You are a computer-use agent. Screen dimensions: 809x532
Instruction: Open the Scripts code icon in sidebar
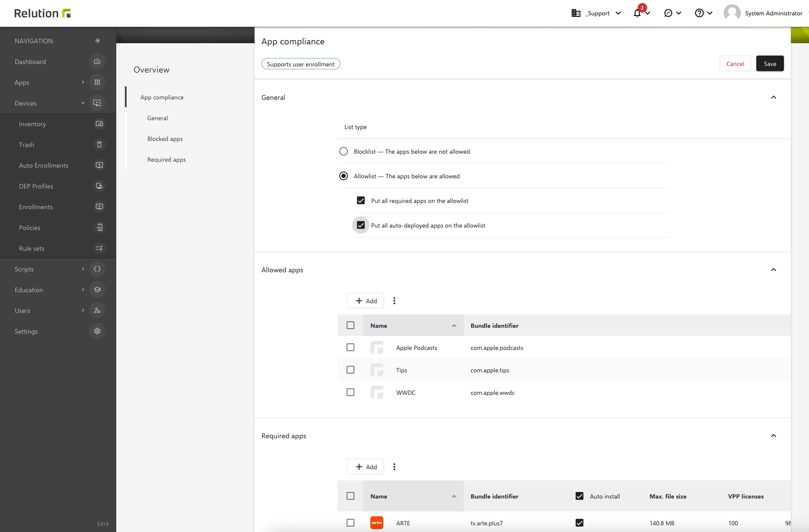97,269
